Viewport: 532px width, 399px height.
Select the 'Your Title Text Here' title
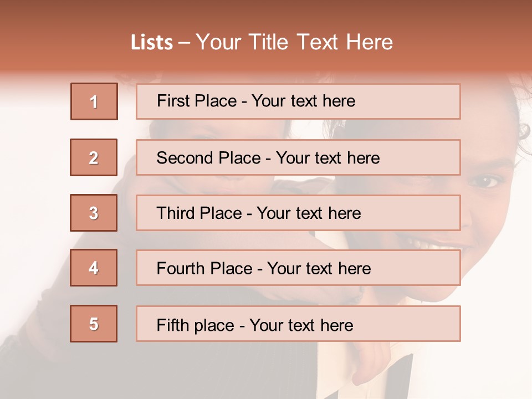[294, 42]
